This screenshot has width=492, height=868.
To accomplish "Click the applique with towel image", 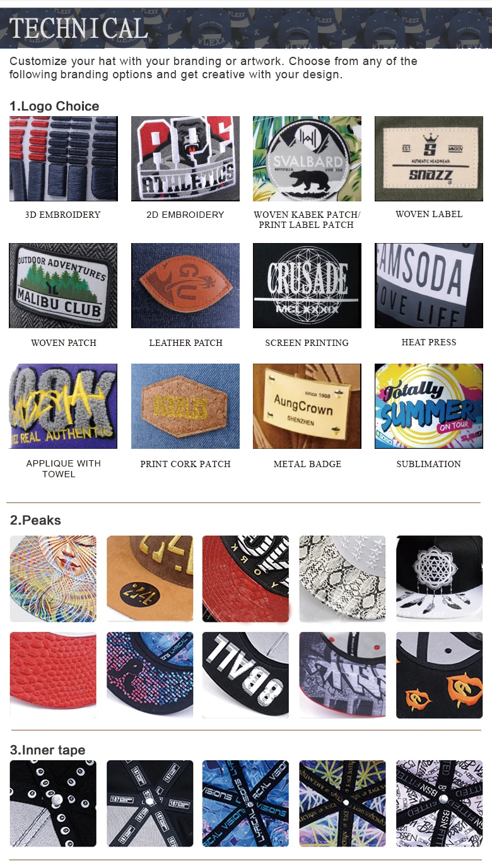I will click(63, 406).
